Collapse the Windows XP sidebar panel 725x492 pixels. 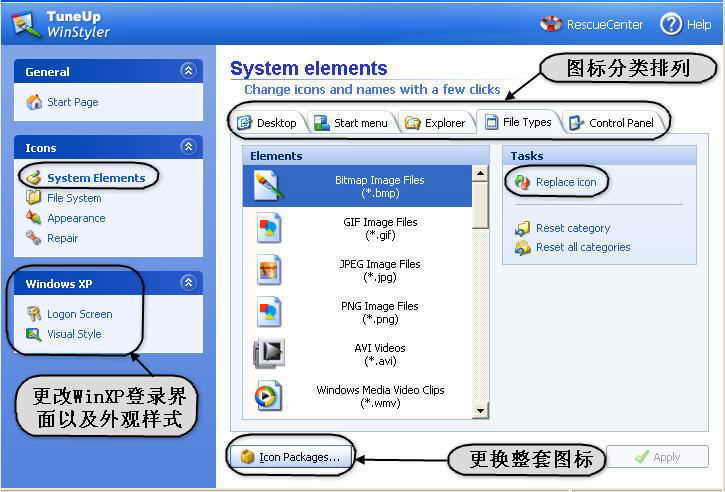point(187,283)
